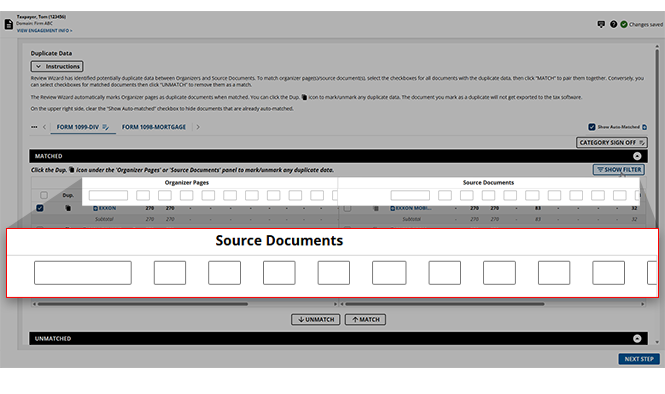This screenshot has width=665, height=394.
Task: Go to previous form tabs with the left chevron
Action: click(x=44, y=127)
